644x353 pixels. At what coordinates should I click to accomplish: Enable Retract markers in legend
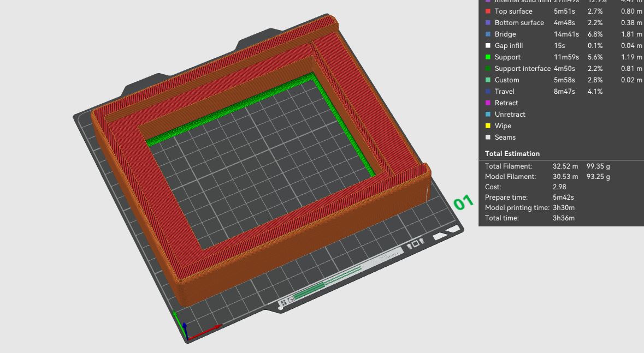506,103
